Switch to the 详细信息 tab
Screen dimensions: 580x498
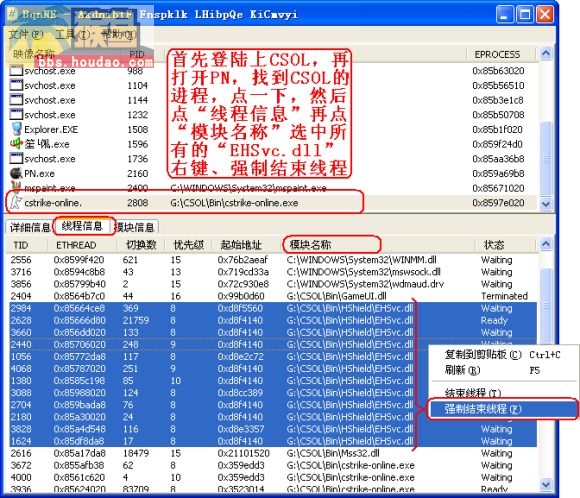30,227
